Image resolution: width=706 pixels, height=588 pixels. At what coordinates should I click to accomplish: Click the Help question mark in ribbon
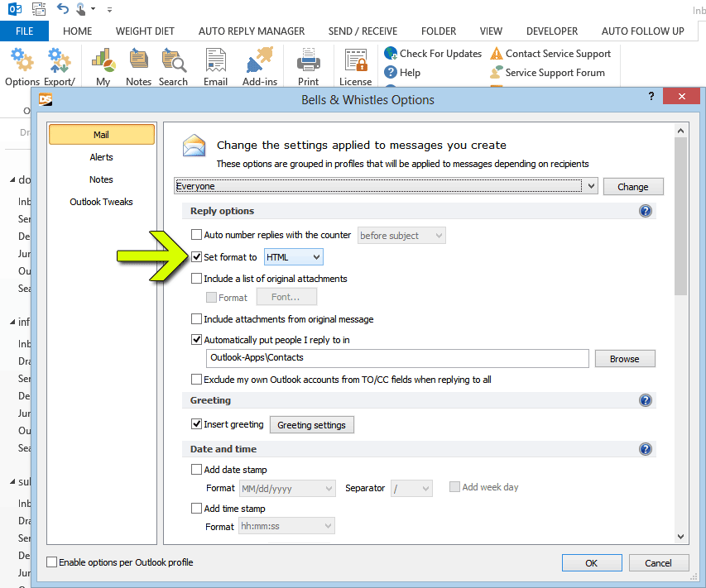[x=391, y=72]
